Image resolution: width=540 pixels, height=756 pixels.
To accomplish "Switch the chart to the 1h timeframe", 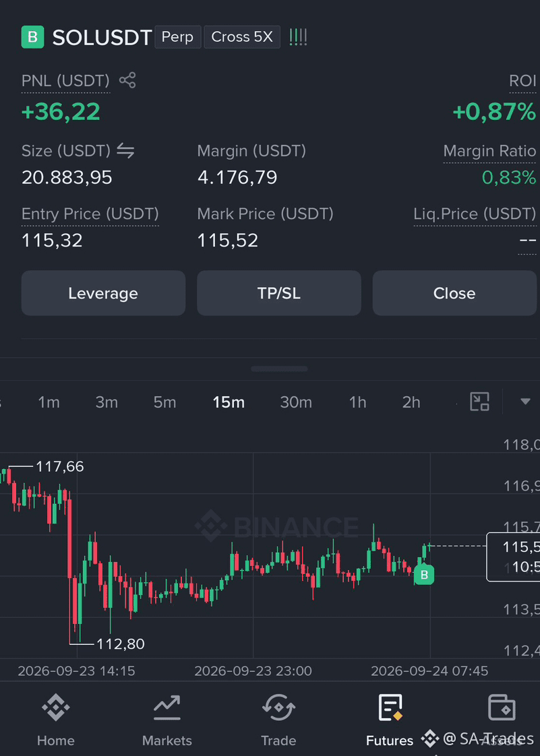I will pos(357,402).
